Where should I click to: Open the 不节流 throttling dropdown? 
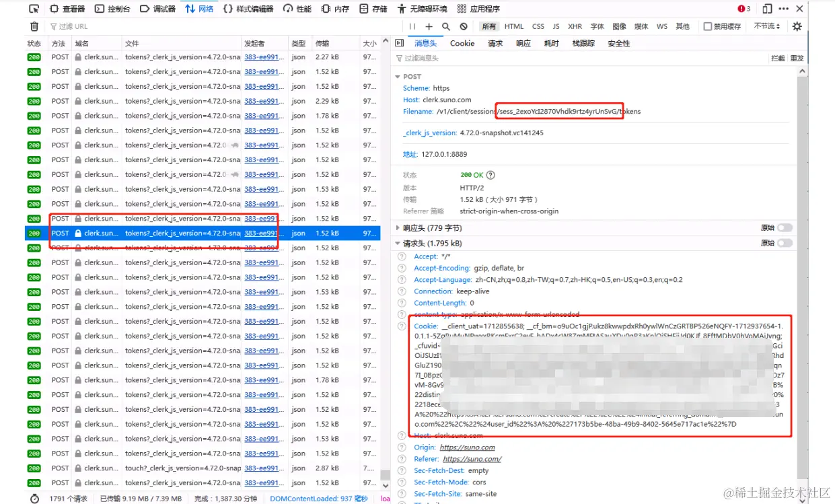[x=767, y=26]
